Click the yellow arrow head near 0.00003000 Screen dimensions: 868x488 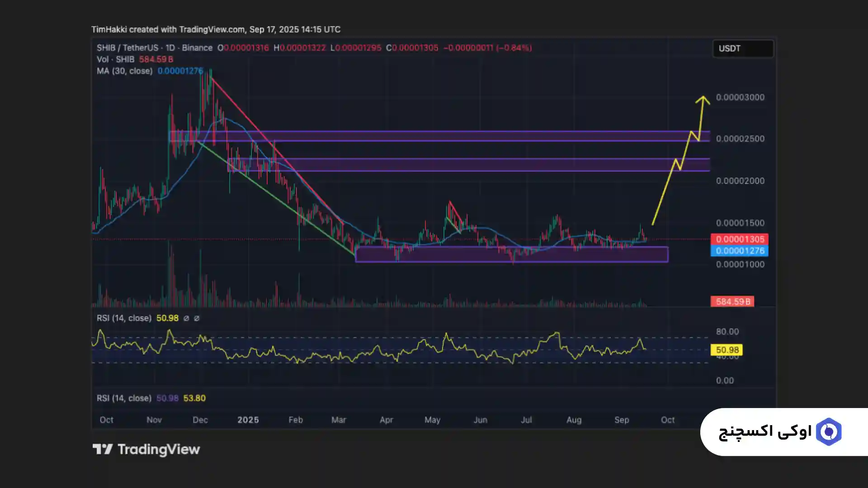(703, 99)
